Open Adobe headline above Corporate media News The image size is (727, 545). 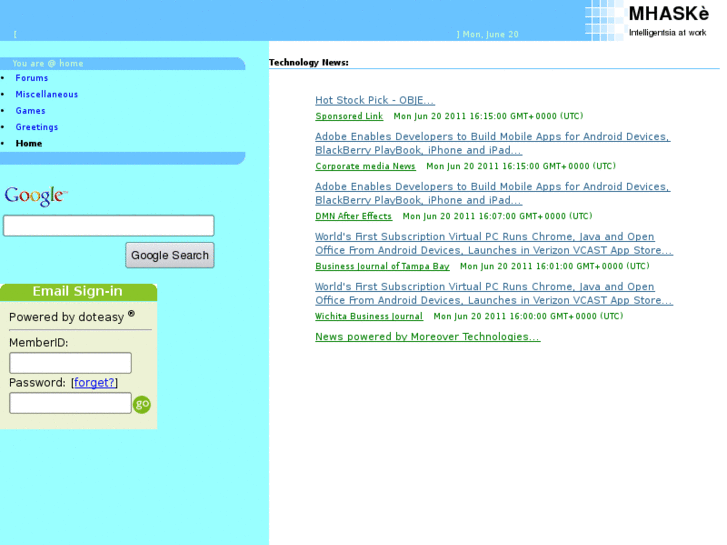coord(492,143)
